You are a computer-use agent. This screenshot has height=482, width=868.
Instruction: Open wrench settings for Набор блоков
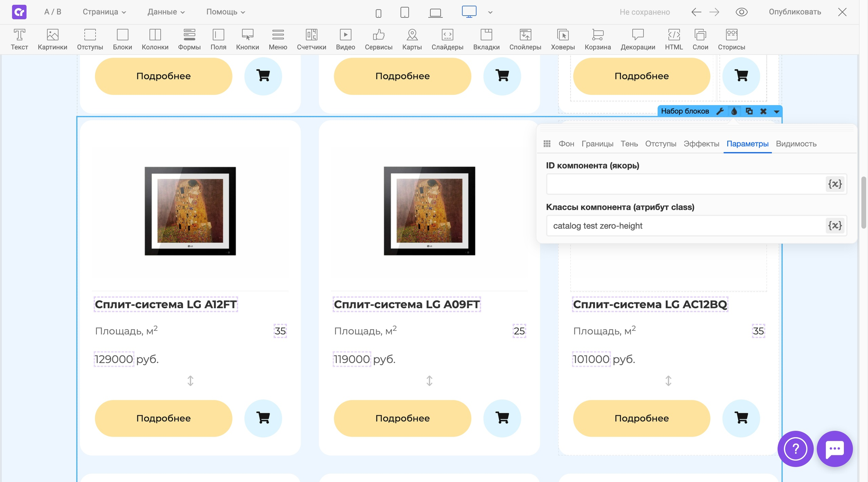pyautogui.click(x=720, y=111)
